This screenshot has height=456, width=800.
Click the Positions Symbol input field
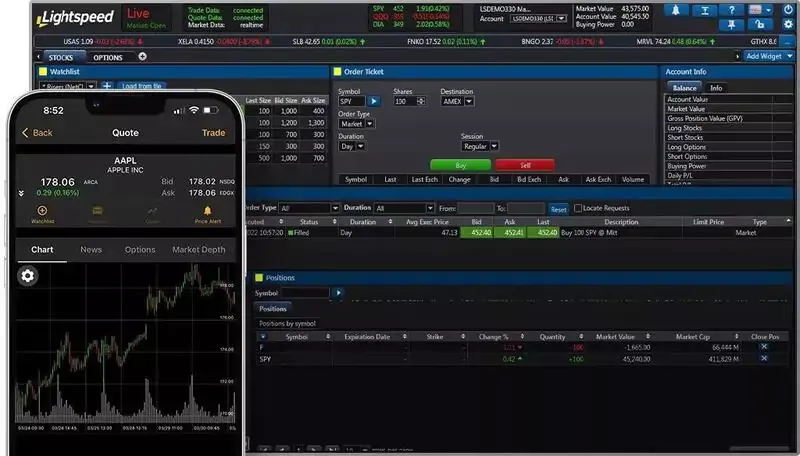click(305, 293)
